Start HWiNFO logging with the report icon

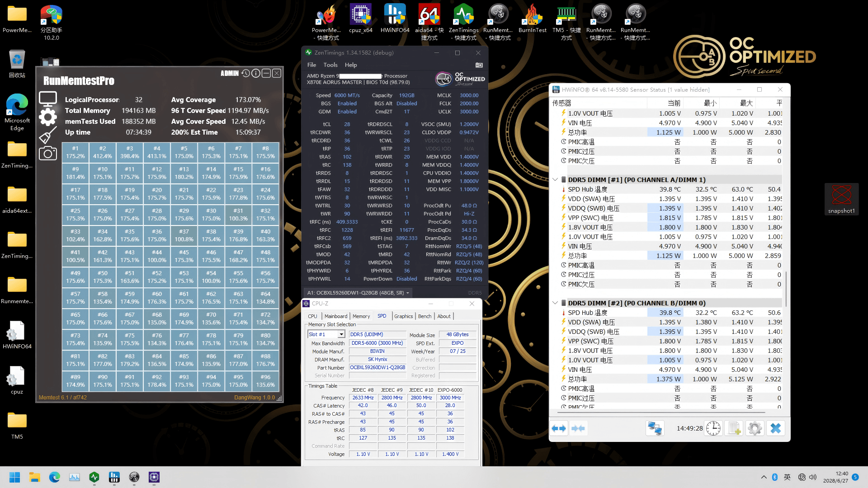pos(734,428)
